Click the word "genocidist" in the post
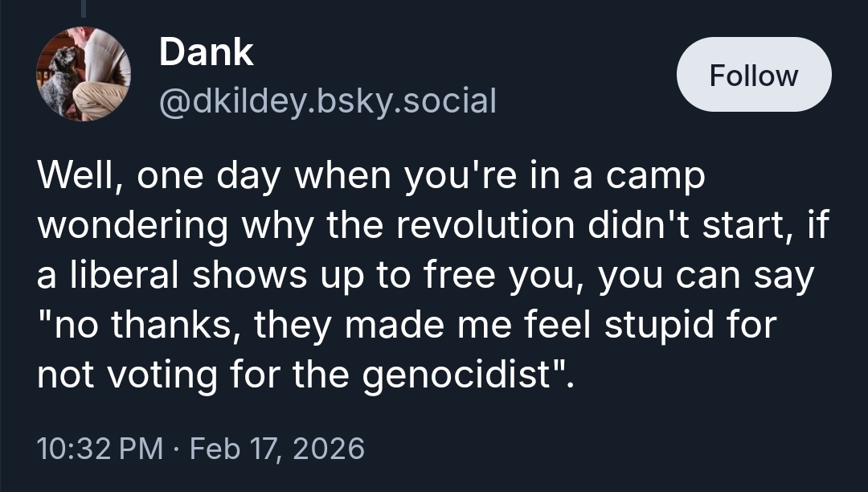The height and width of the screenshot is (492, 868). (x=461, y=376)
